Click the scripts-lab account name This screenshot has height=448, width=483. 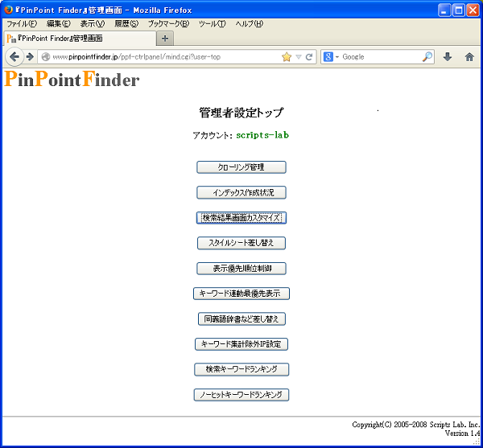pos(262,135)
